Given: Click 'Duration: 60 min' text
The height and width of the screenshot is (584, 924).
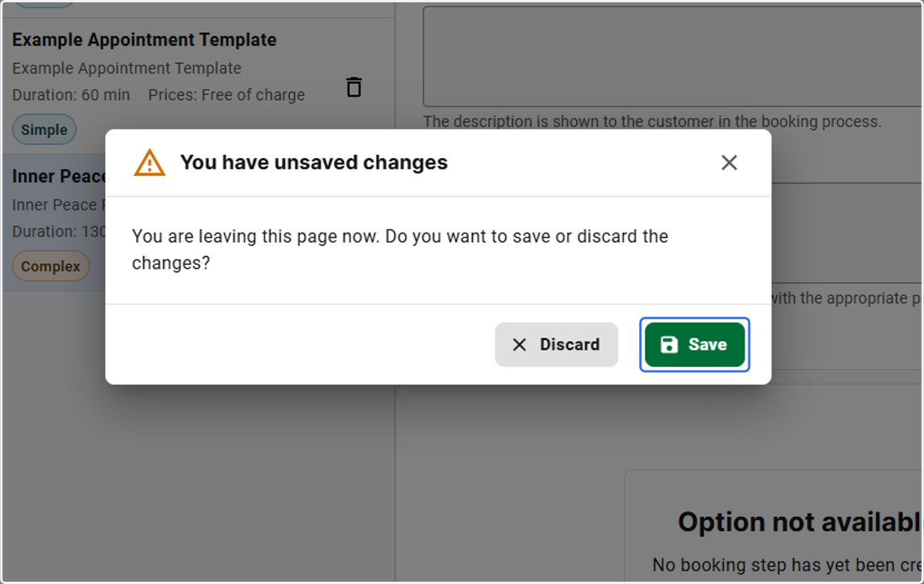Looking at the screenshot, I should [71, 95].
